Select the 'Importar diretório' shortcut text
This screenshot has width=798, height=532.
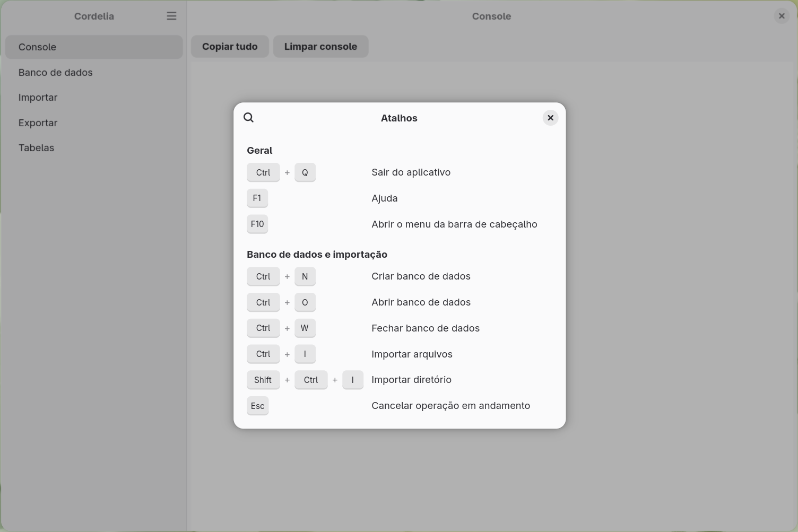[412, 380]
